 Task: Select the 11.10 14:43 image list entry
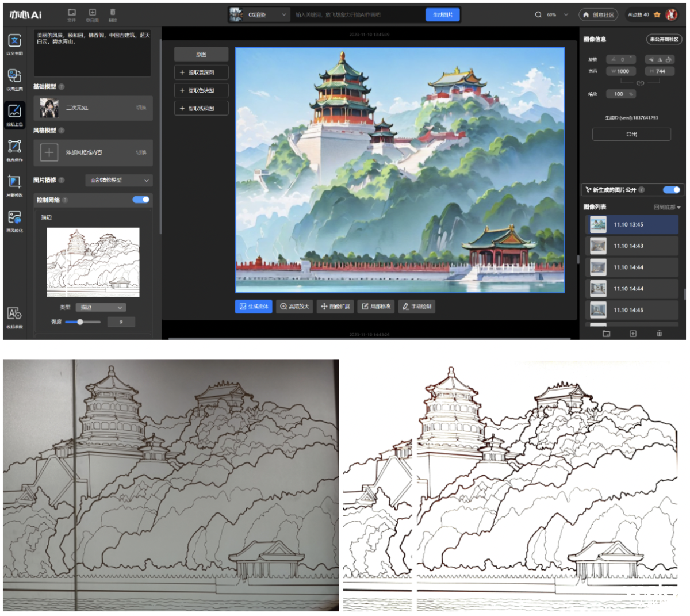[x=632, y=246]
